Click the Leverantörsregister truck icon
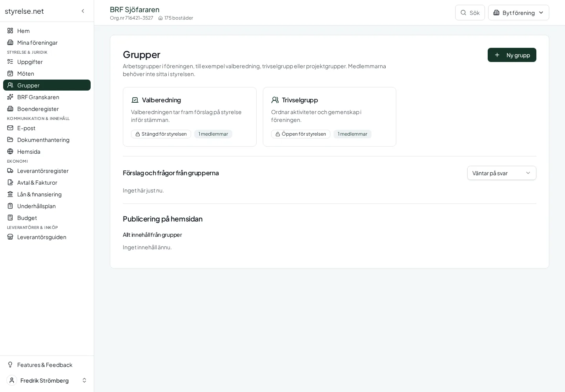565x392 pixels. [10, 171]
